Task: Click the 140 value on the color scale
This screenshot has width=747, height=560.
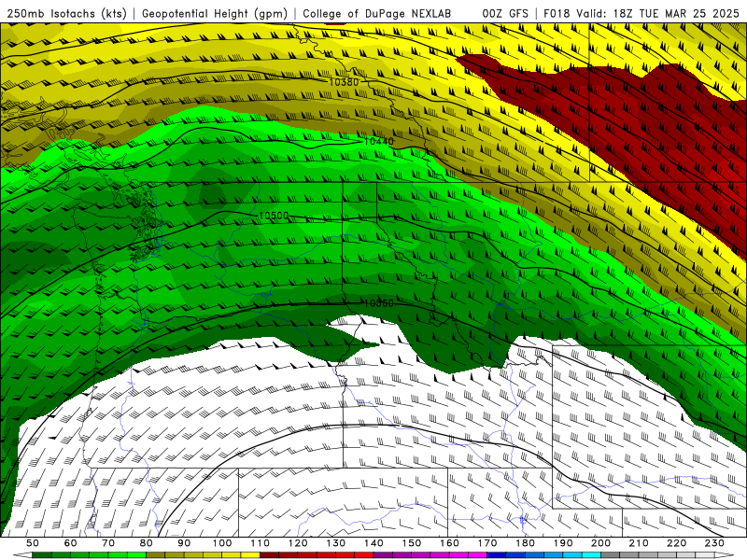Action: [x=373, y=543]
